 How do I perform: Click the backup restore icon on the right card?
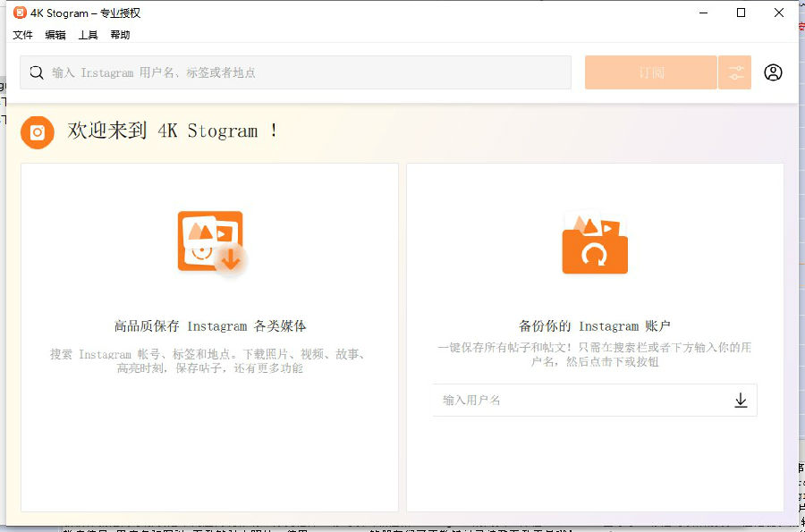pos(594,243)
